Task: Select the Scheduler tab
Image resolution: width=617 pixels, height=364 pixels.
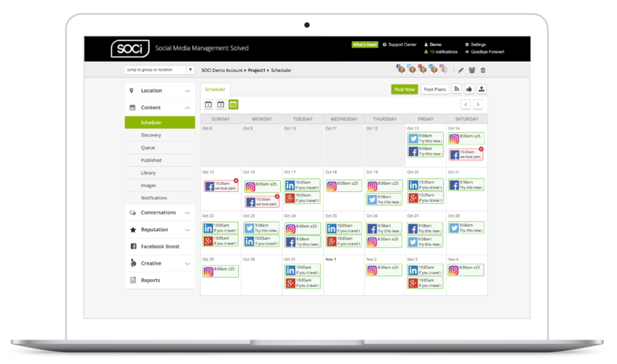Action: click(215, 90)
